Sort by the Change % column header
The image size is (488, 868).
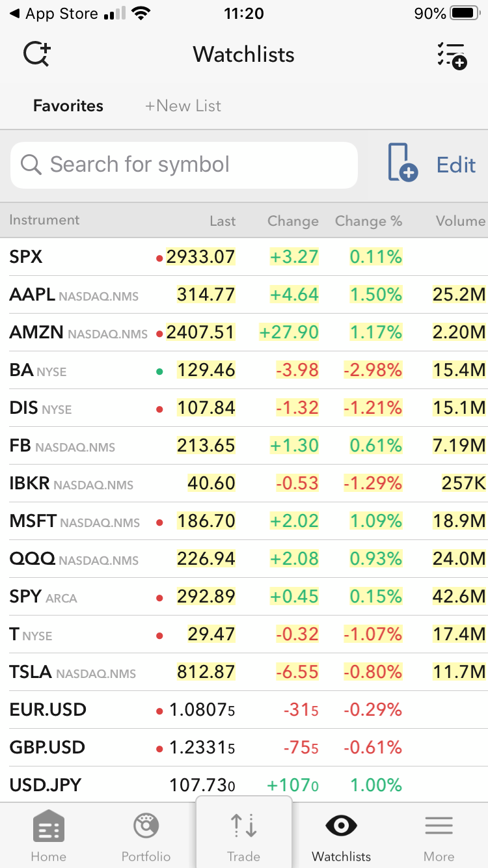click(x=368, y=221)
